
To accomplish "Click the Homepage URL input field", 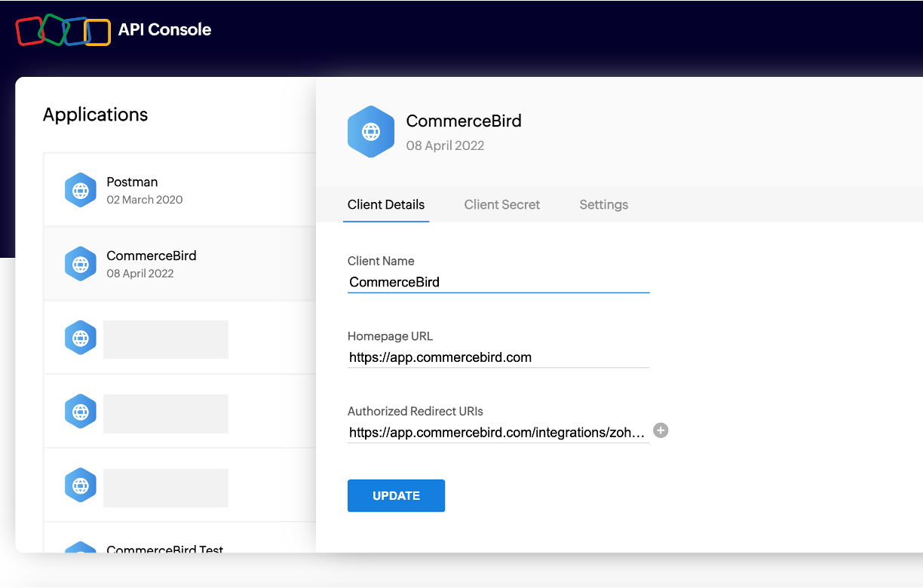I will (498, 357).
